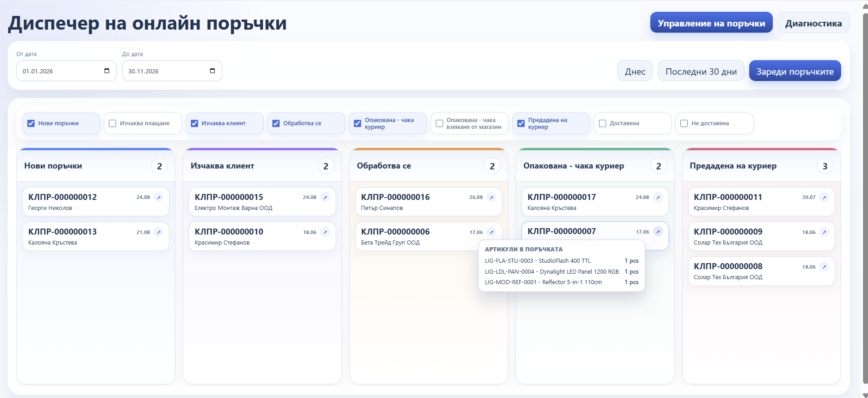Uncheck Изчаква клиент filter
This screenshot has width=868, height=398.
click(x=194, y=123)
